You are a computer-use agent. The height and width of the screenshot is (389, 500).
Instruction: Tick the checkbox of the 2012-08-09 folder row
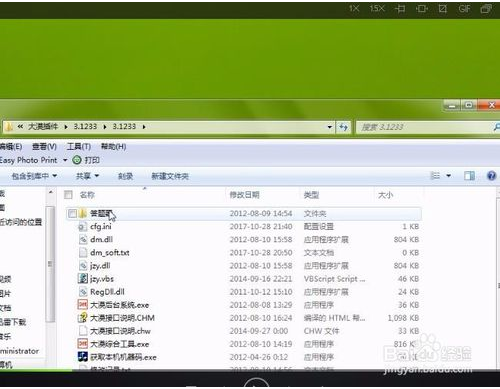click(72, 213)
